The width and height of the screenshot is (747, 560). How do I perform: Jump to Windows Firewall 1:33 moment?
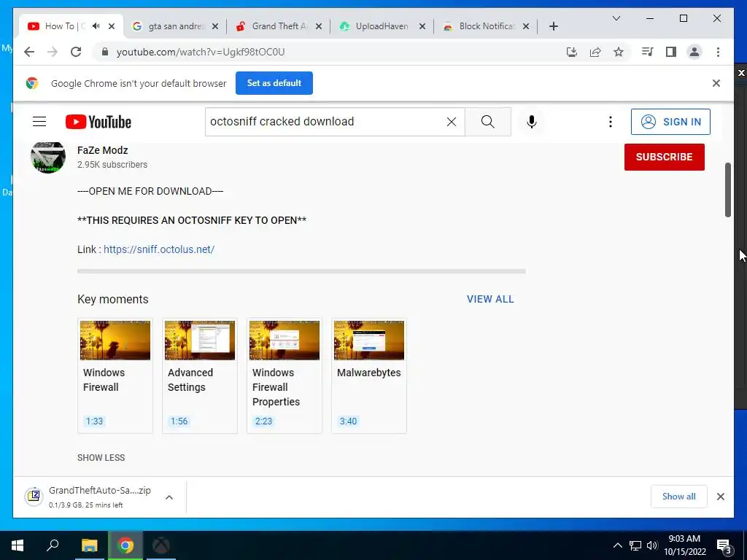click(115, 376)
